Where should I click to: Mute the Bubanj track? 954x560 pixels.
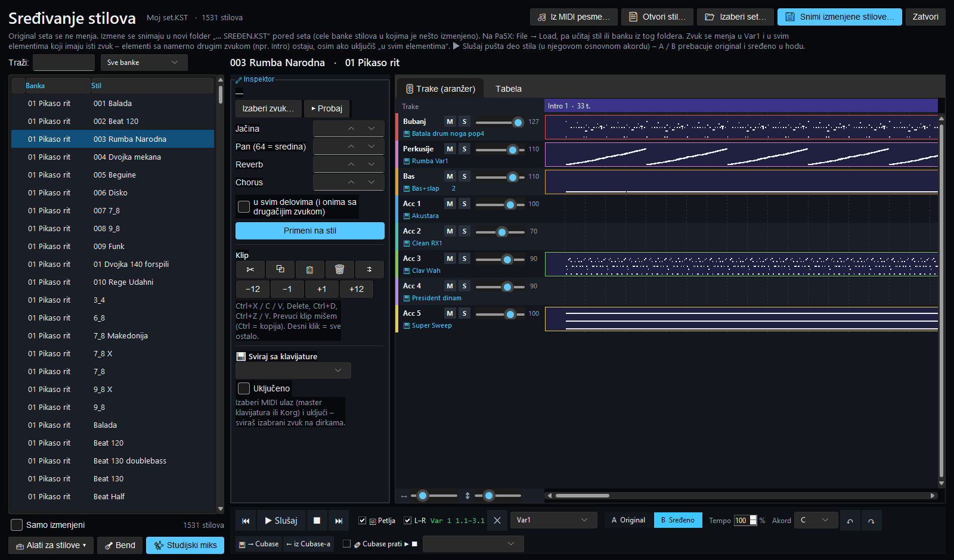[x=450, y=122]
